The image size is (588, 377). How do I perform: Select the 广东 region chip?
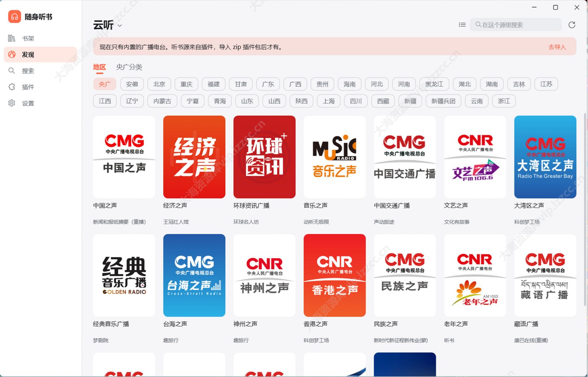(x=268, y=84)
